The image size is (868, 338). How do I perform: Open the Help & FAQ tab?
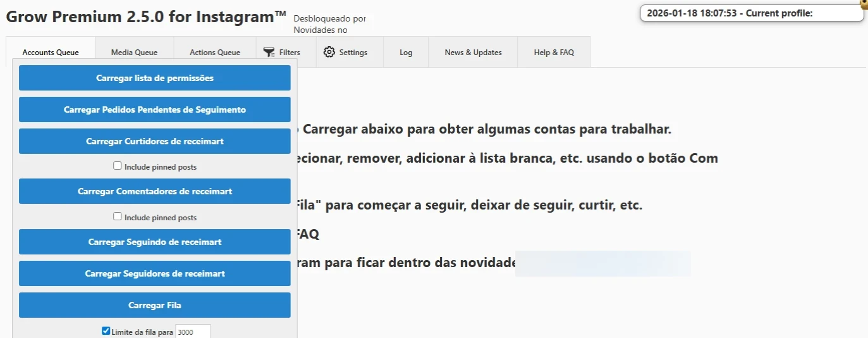coord(554,53)
